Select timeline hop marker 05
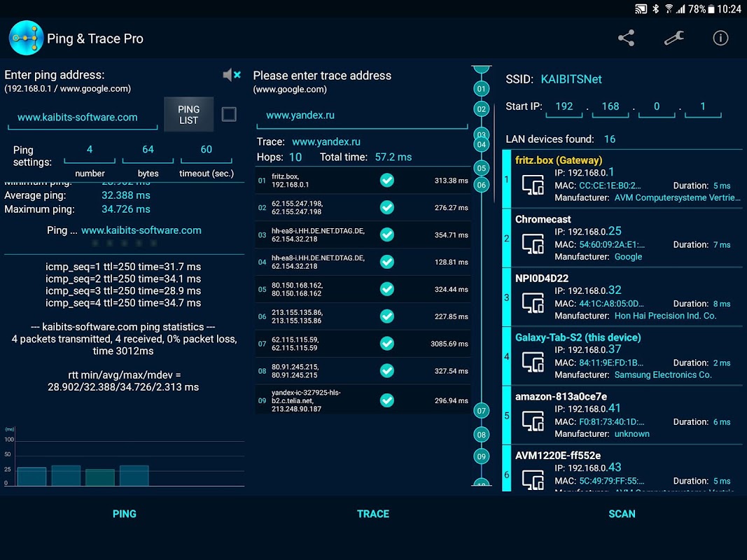Screen dimensions: 747x560 [x=482, y=168]
